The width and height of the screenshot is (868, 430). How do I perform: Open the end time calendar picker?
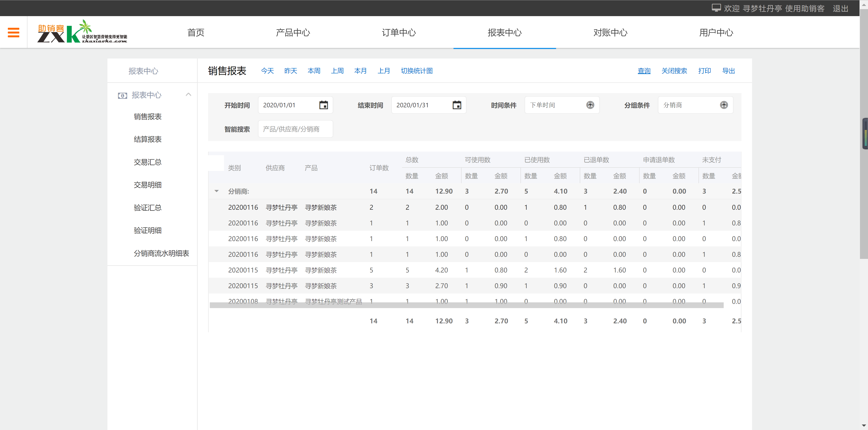457,105
